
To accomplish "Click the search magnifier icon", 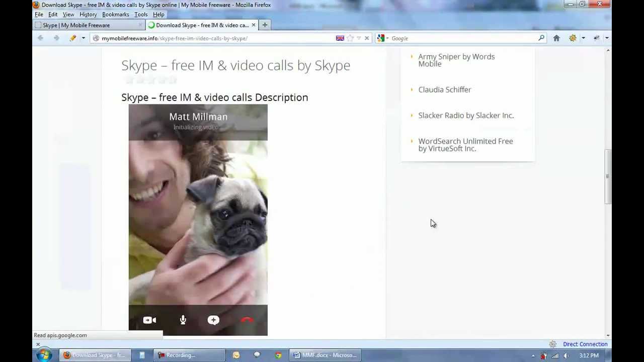I will (x=541, y=38).
